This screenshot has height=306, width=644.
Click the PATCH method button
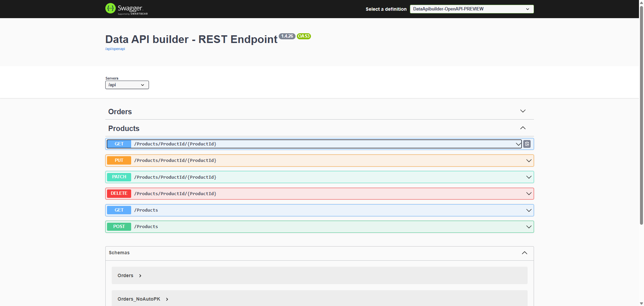[119, 177]
